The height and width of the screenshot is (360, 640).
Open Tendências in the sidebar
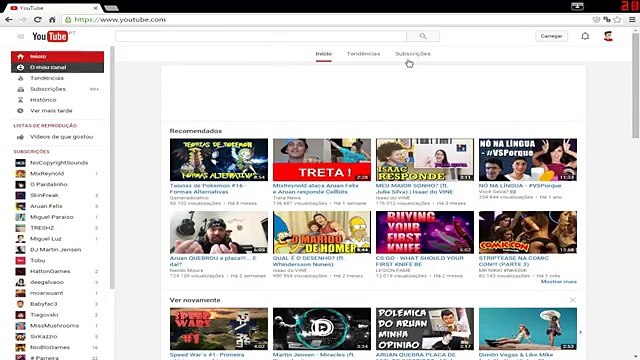pos(58,78)
